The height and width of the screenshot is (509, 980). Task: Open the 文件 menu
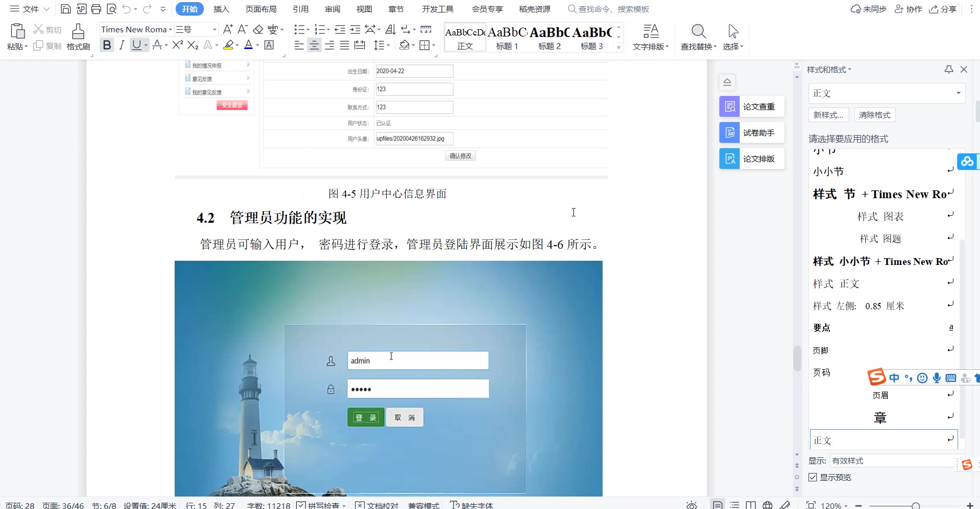(x=30, y=9)
